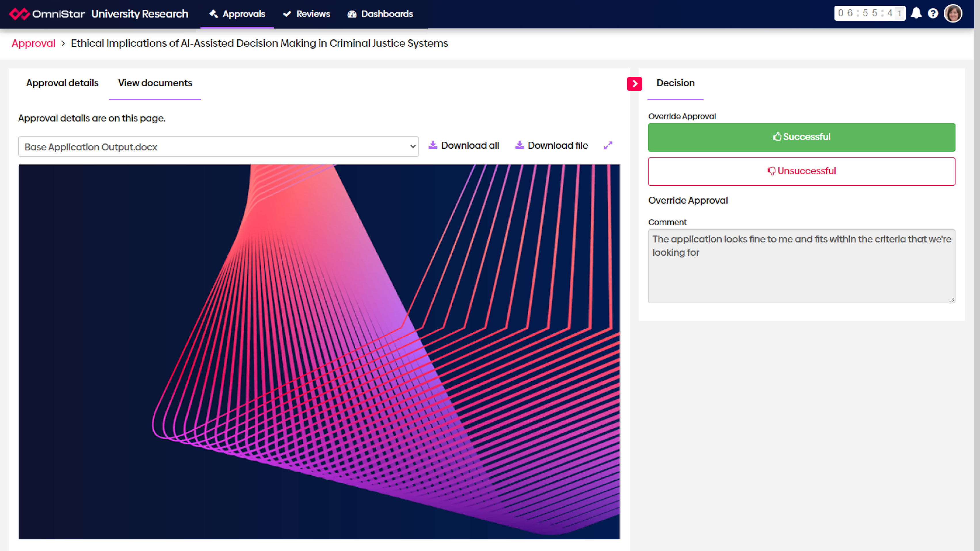Image resolution: width=980 pixels, height=551 pixels.
Task: Open the help question mark icon
Action: [933, 14]
